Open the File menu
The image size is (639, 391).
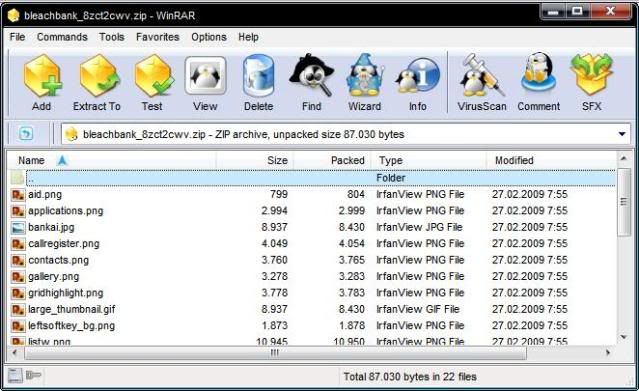point(17,37)
